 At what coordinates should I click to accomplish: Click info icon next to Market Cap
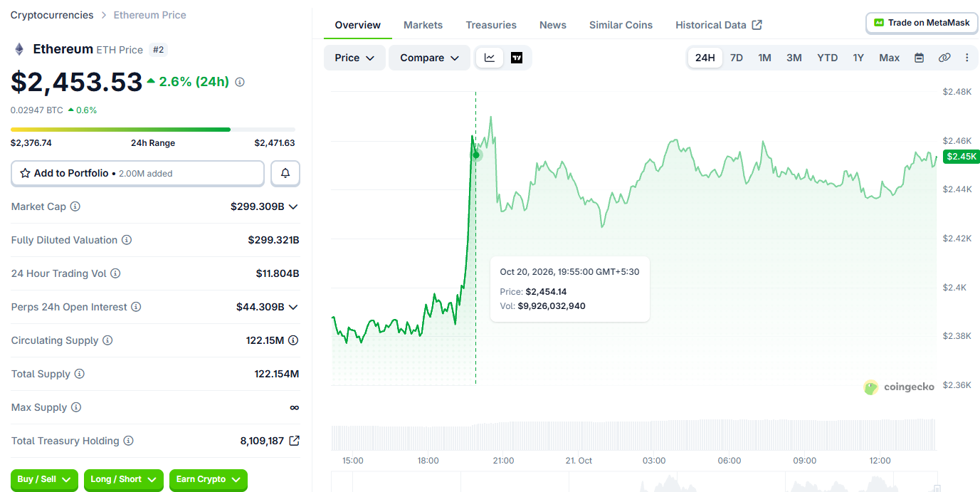pos(75,206)
